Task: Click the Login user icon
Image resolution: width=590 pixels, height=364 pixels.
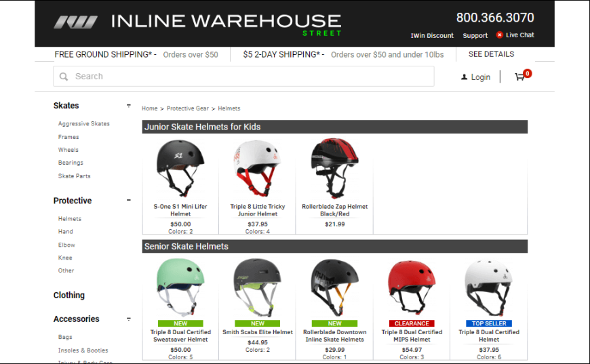Action: [465, 77]
